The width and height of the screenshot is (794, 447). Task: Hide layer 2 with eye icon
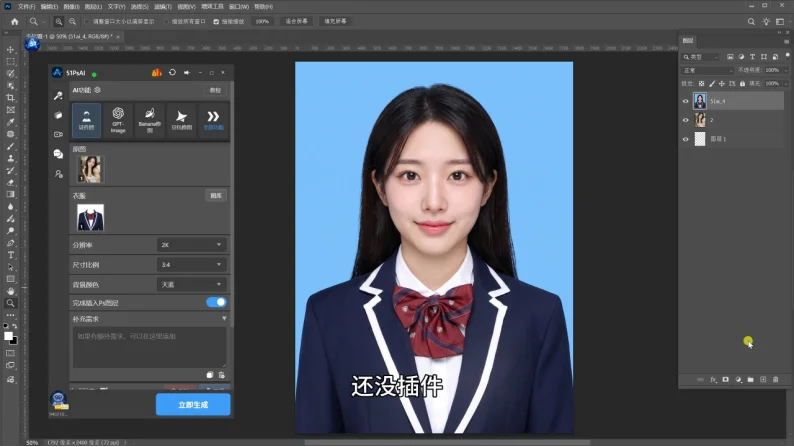click(686, 120)
